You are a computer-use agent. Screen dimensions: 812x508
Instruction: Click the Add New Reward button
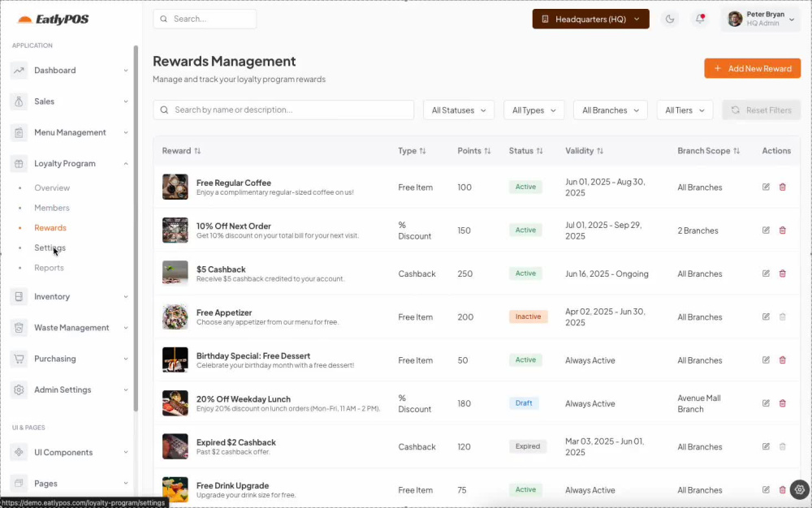pyautogui.click(x=752, y=68)
